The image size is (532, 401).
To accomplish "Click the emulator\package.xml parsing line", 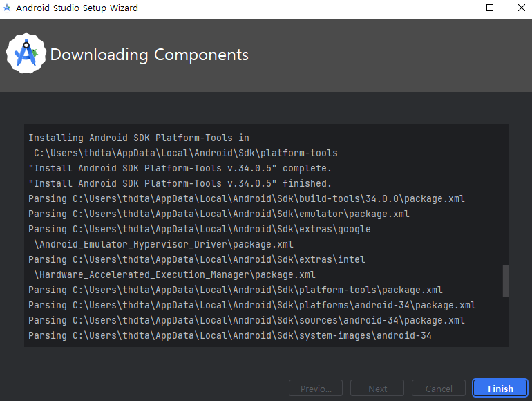I will [219, 214].
